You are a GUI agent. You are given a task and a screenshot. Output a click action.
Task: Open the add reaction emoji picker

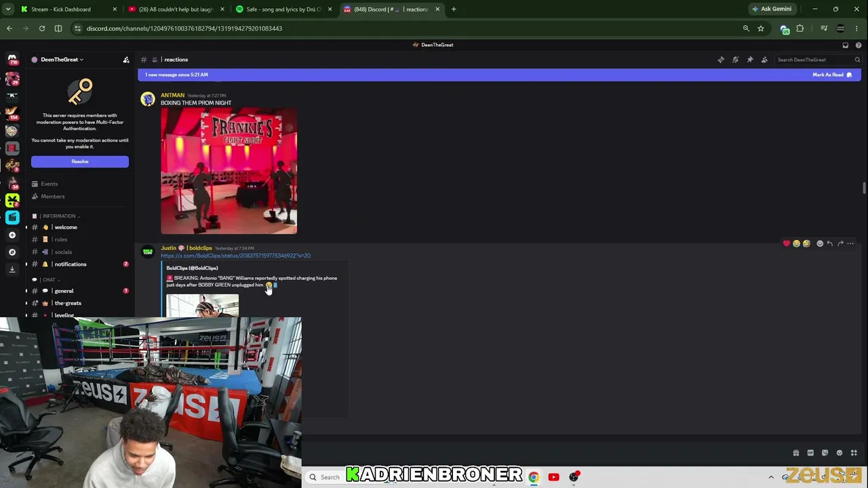(x=820, y=243)
